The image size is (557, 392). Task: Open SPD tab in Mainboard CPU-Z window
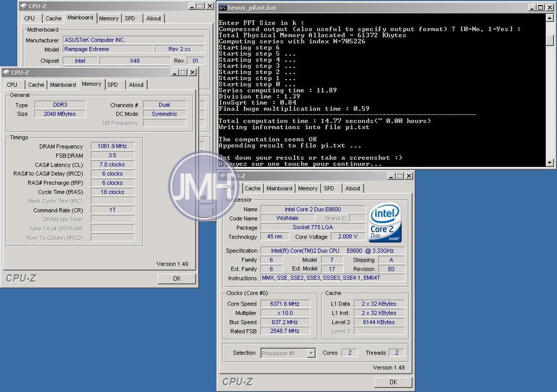[130, 18]
